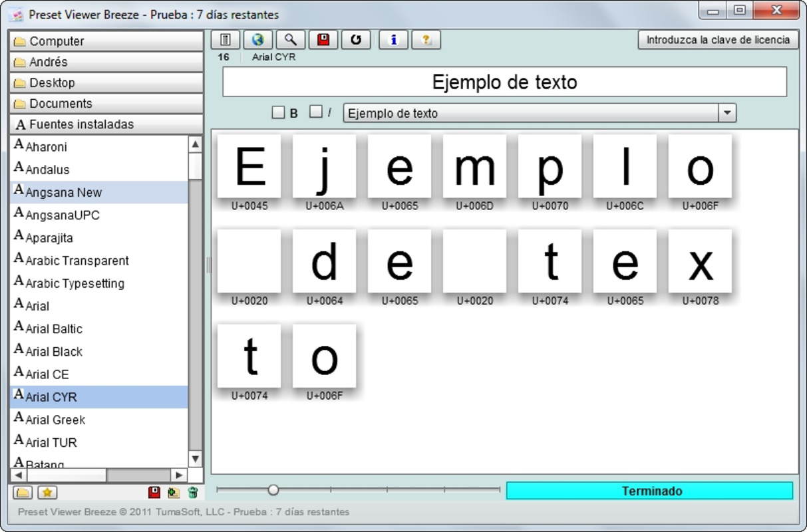Select the plain Arial font entry

[99, 306]
